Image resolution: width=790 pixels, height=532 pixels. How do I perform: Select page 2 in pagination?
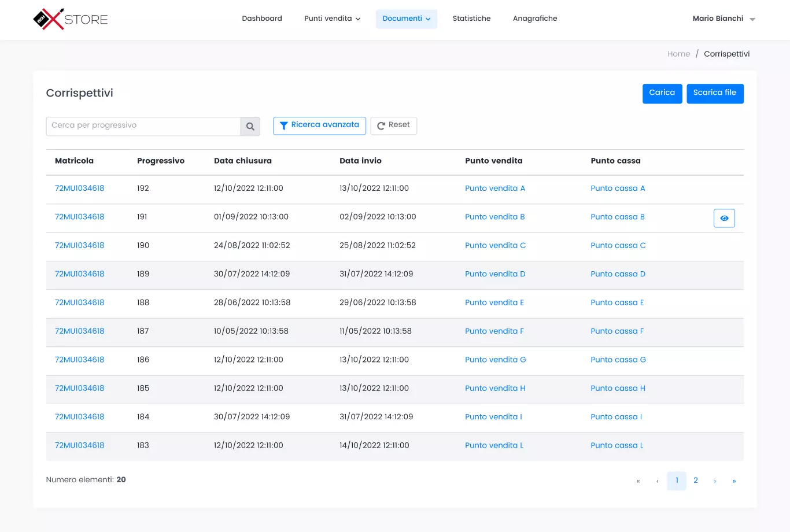point(696,481)
